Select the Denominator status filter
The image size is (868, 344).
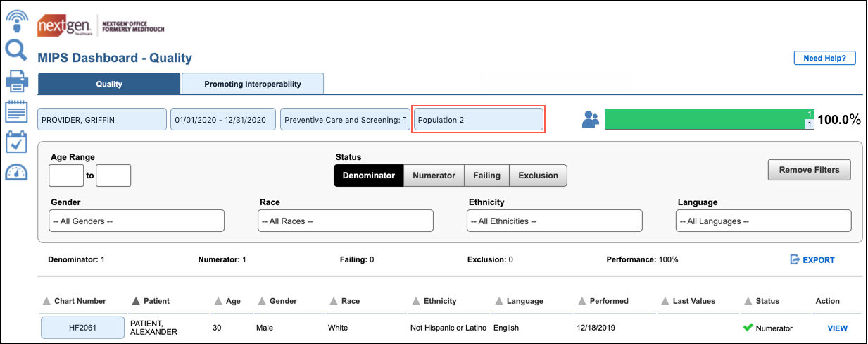coord(368,176)
